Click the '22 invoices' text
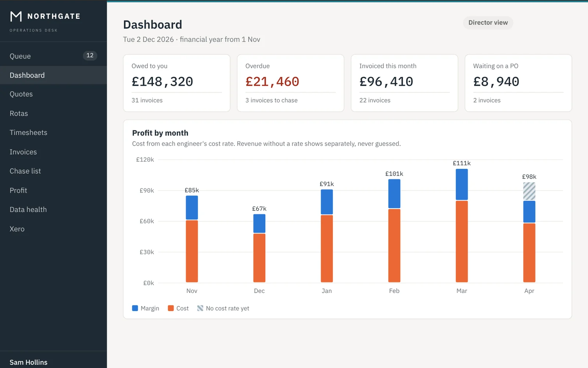Image resolution: width=588 pixels, height=368 pixels. 375,100
